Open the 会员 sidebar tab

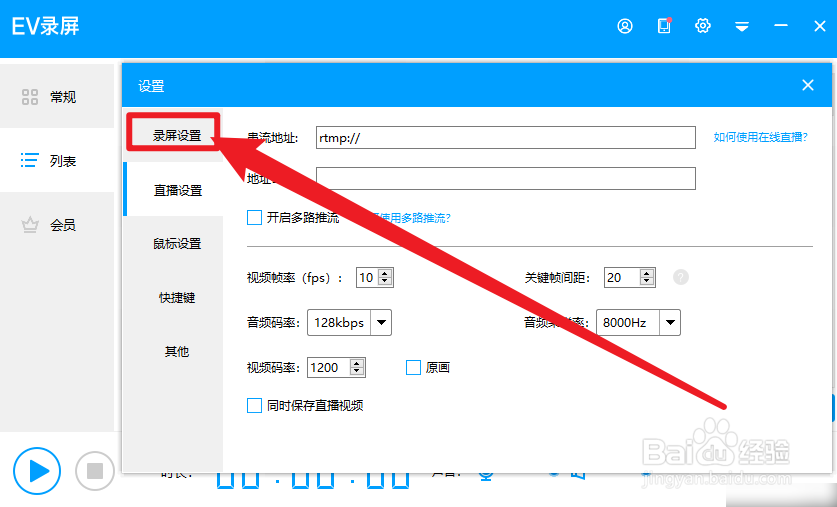(57, 225)
